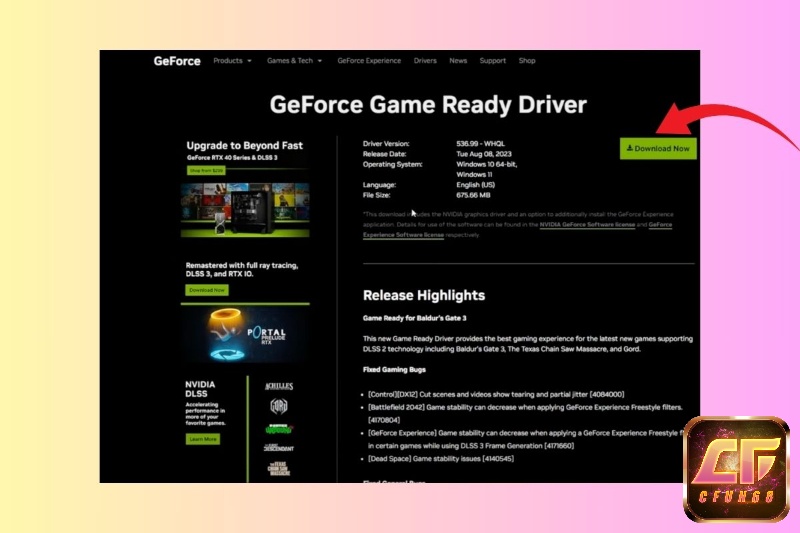Click the green game logo below Gord
This screenshot has height=533, width=800.
click(x=279, y=429)
